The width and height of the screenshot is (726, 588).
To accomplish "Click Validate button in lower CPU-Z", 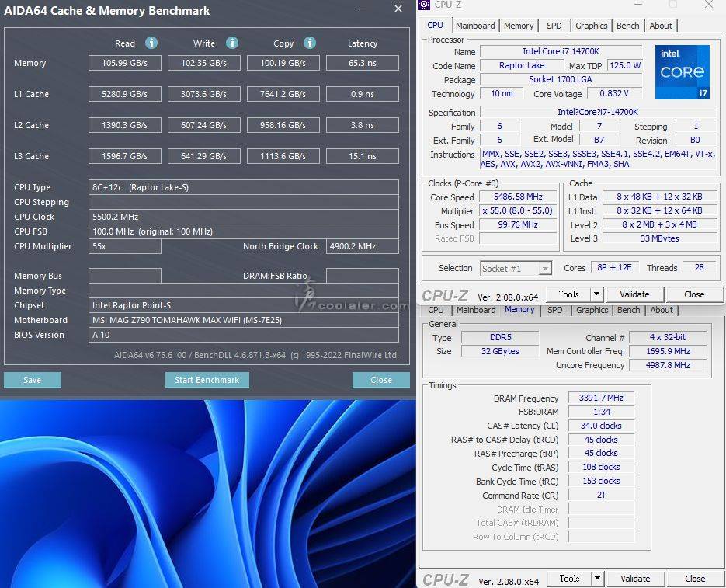I will point(635,578).
